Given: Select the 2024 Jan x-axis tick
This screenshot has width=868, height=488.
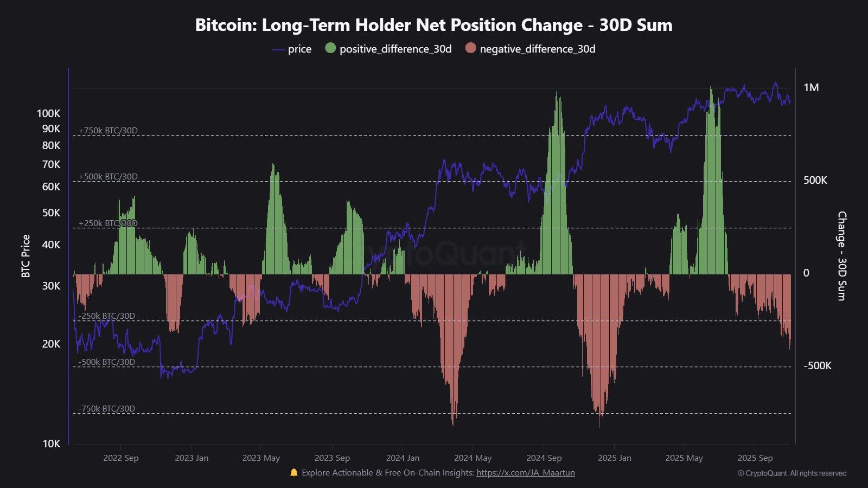Looking at the screenshot, I should 403,458.
